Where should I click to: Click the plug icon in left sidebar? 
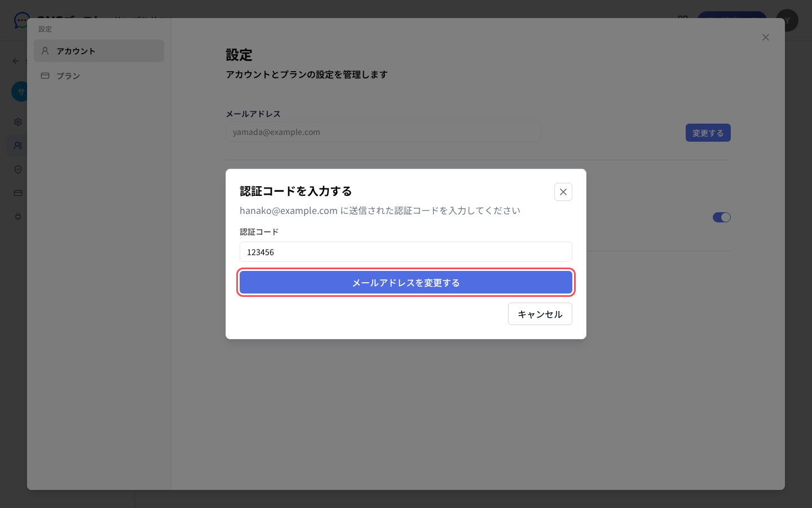point(18,217)
